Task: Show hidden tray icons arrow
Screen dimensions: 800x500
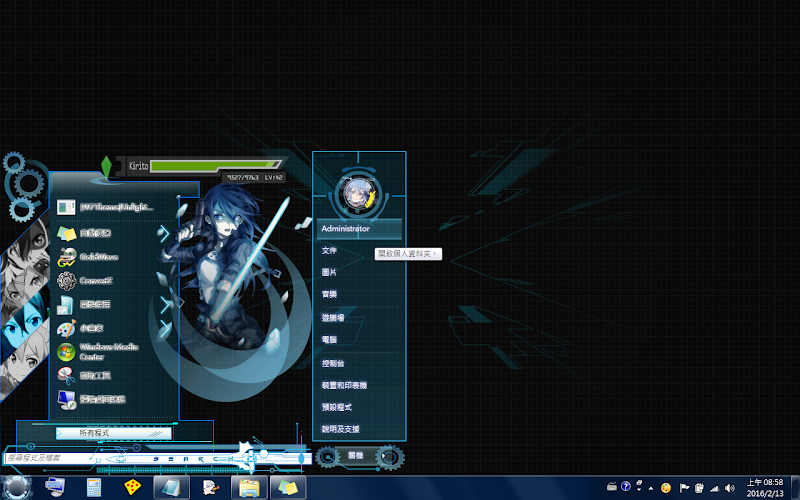Action: point(651,488)
